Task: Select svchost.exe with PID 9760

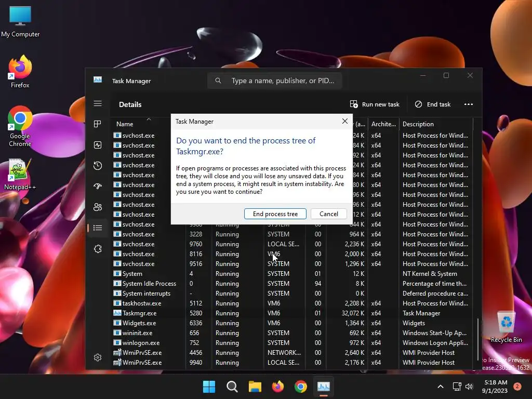Action: [x=292, y=244]
